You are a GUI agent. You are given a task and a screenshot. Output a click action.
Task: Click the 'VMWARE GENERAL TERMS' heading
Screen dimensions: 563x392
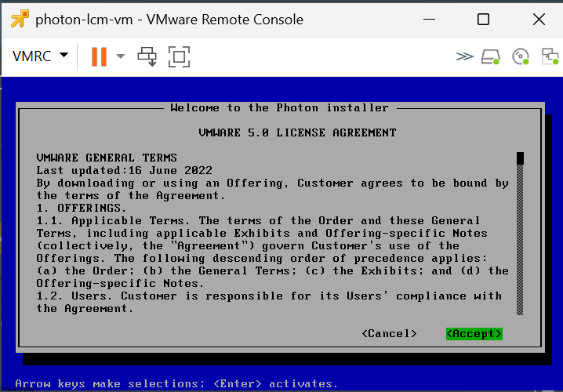[x=107, y=158]
